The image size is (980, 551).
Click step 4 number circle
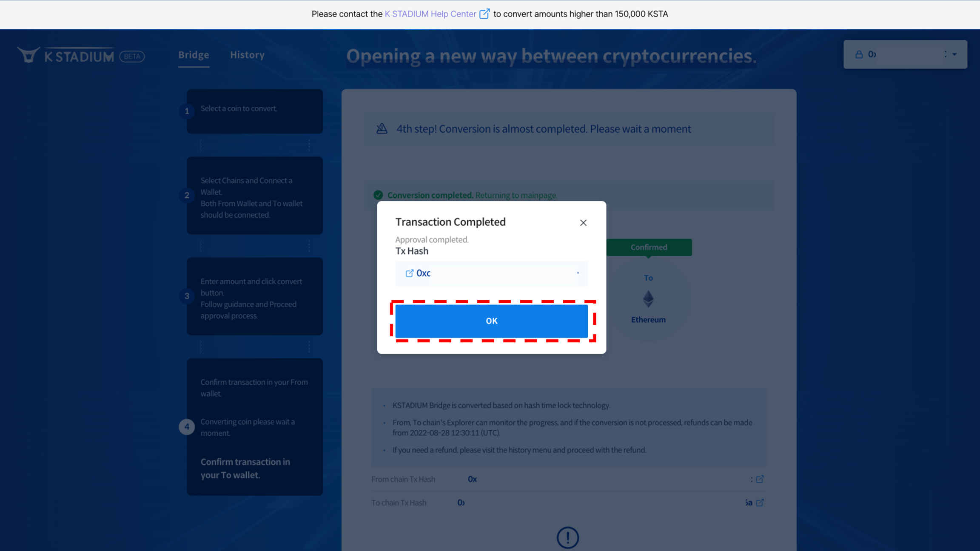click(x=187, y=427)
